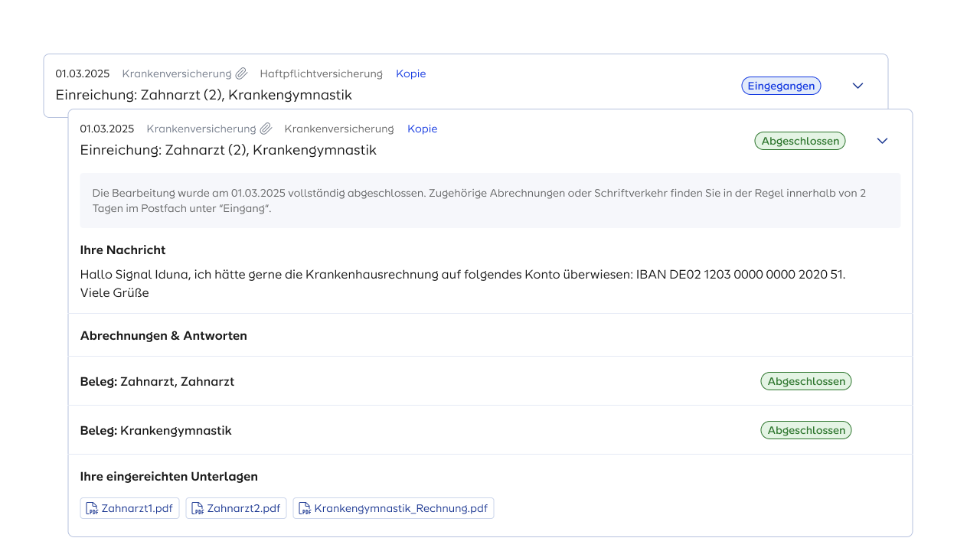Click the grey processing completed info box
Screen dimensions: 980x551
(490, 201)
